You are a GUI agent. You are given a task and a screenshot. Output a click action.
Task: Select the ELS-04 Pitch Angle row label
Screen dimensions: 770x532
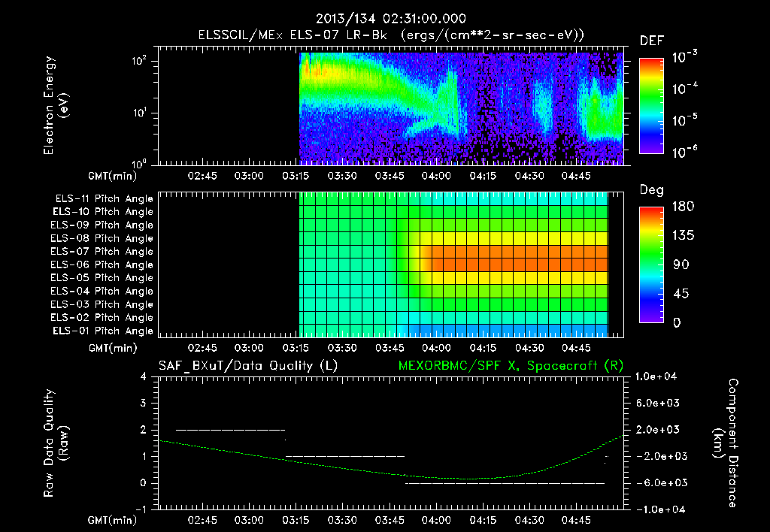point(102,291)
